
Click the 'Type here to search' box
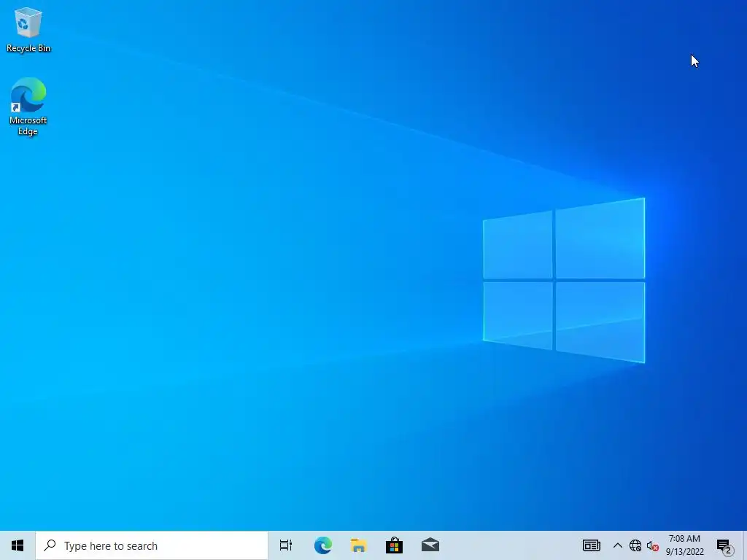pyautogui.click(x=152, y=545)
